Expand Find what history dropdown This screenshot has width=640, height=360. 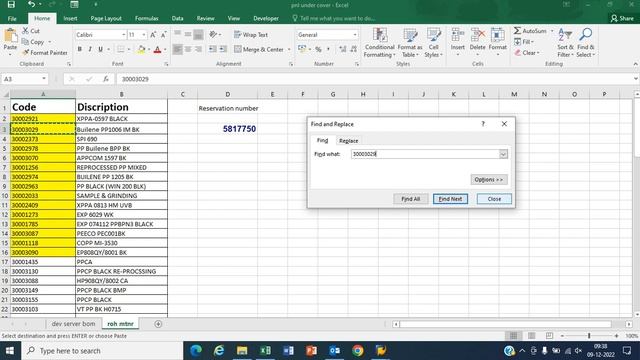pyautogui.click(x=503, y=154)
